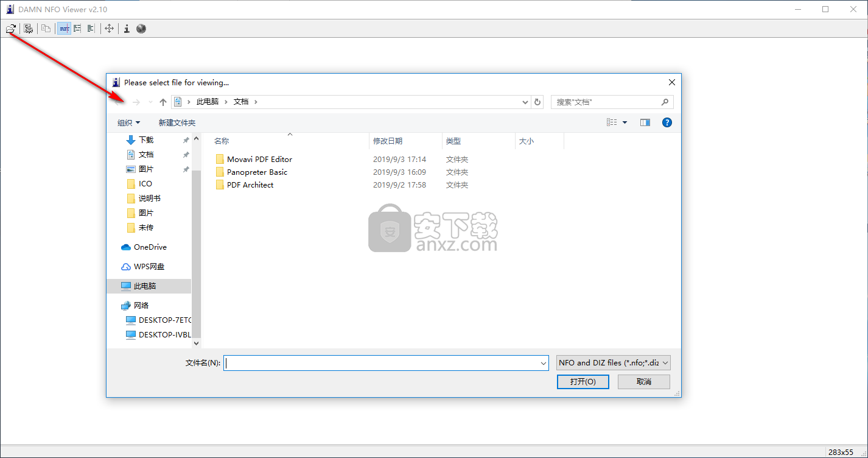Open 下载 in the sidebar
This screenshot has width=868, height=458.
tap(146, 140)
